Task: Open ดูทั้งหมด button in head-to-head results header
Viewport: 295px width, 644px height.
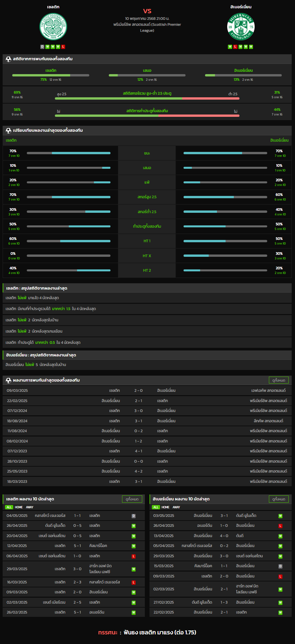Action: click(x=279, y=380)
